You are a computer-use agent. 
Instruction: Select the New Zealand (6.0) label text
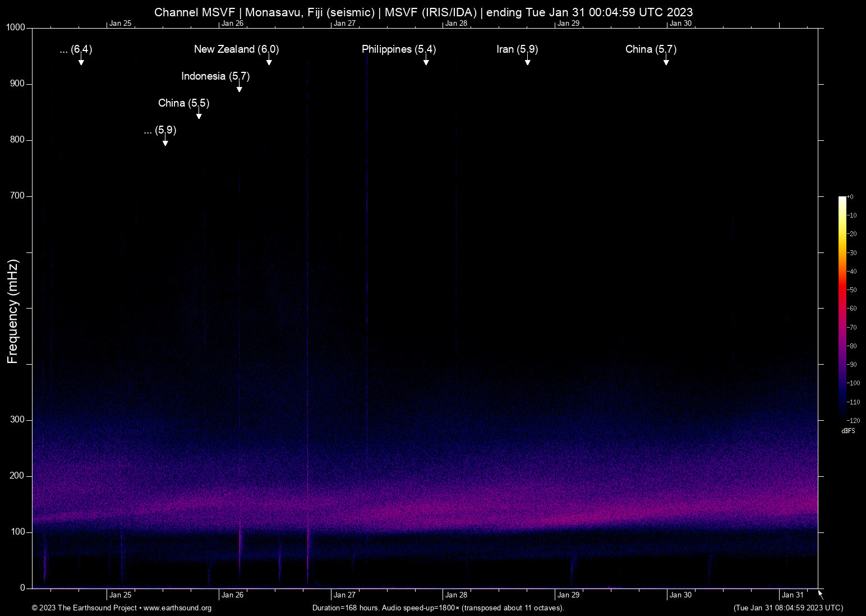[x=236, y=49]
